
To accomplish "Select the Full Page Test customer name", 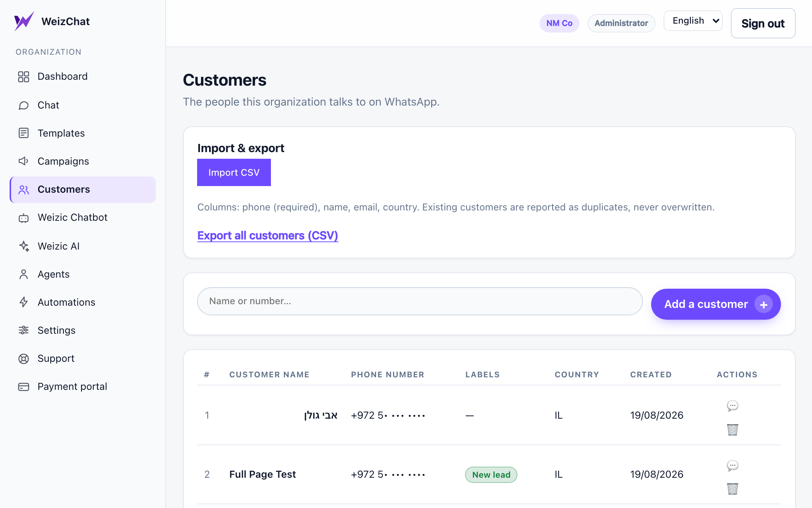I will click(263, 474).
